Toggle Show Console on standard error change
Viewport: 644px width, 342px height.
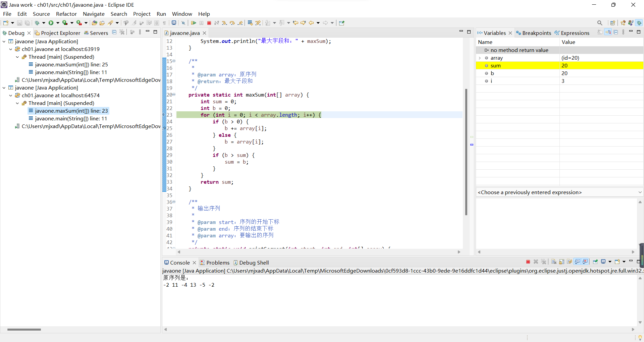pyautogui.click(x=586, y=262)
